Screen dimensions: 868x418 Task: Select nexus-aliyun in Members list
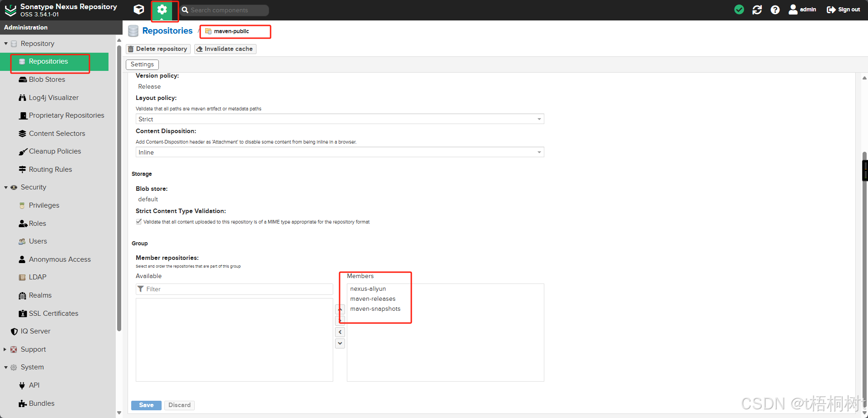pos(368,289)
